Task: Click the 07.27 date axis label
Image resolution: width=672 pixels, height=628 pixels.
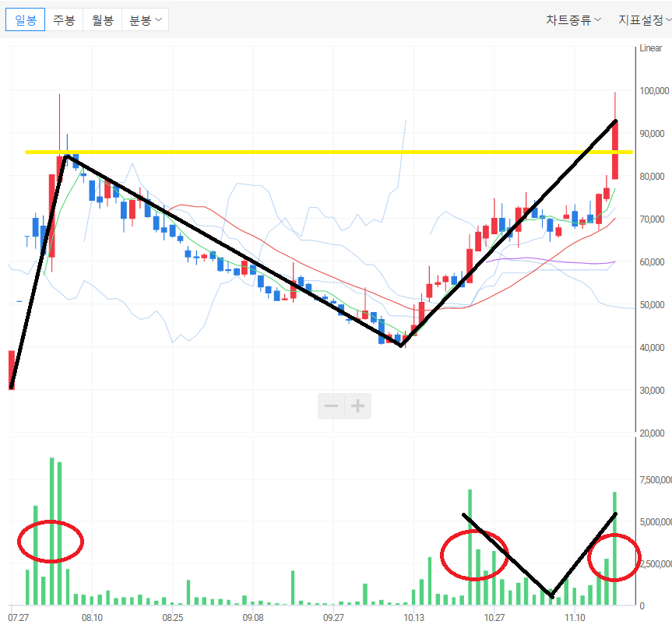Action: click(x=18, y=617)
